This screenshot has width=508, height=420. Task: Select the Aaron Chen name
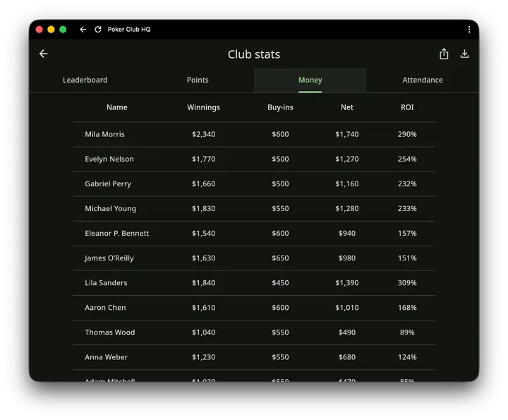click(x=105, y=308)
